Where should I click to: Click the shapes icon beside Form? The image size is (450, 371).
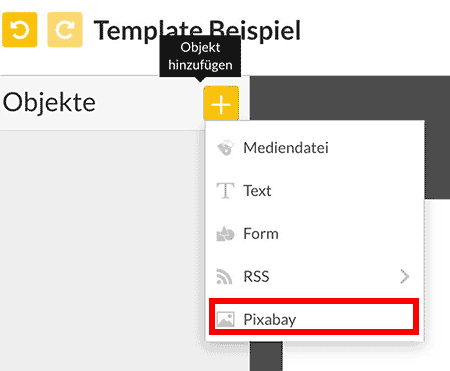coord(225,234)
